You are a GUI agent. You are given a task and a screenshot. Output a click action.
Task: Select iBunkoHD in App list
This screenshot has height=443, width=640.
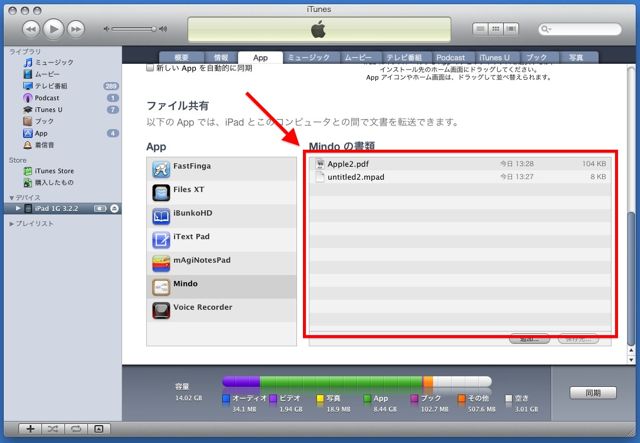point(222,216)
